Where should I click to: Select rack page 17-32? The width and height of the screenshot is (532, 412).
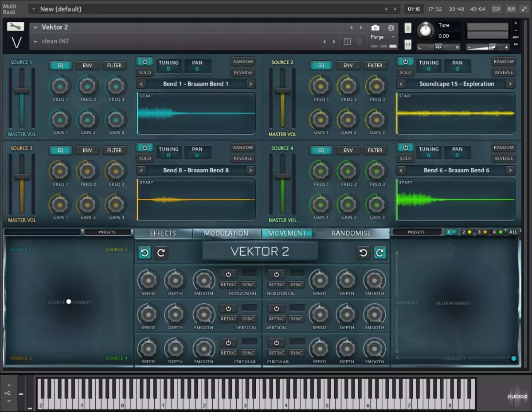[434, 9]
